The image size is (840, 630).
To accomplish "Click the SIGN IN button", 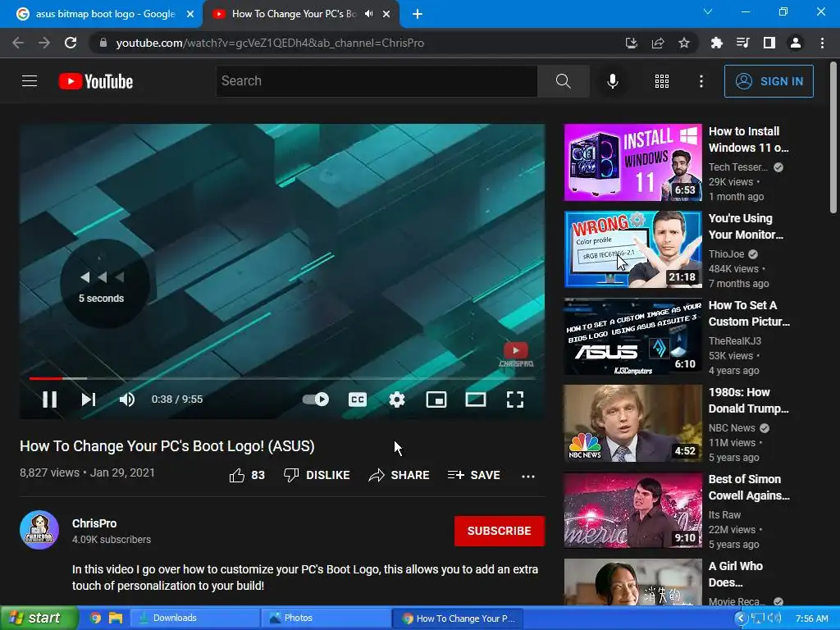I will tap(769, 81).
